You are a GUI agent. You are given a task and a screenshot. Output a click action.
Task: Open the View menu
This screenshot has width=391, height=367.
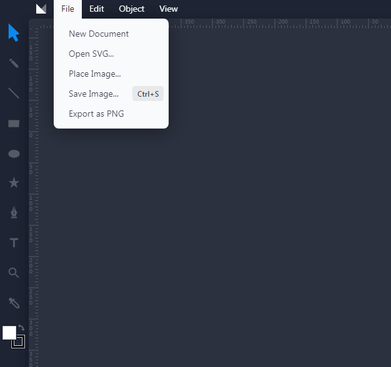[x=168, y=9]
